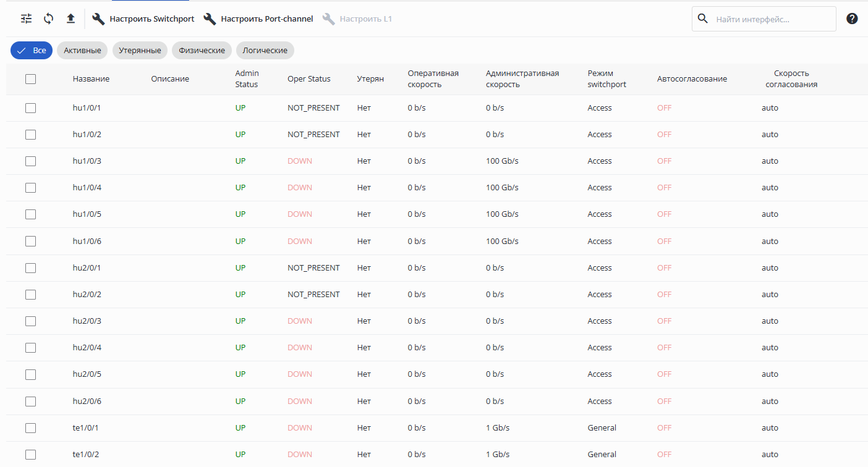
Task: Click the magnifier search icon
Action: (702, 19)
